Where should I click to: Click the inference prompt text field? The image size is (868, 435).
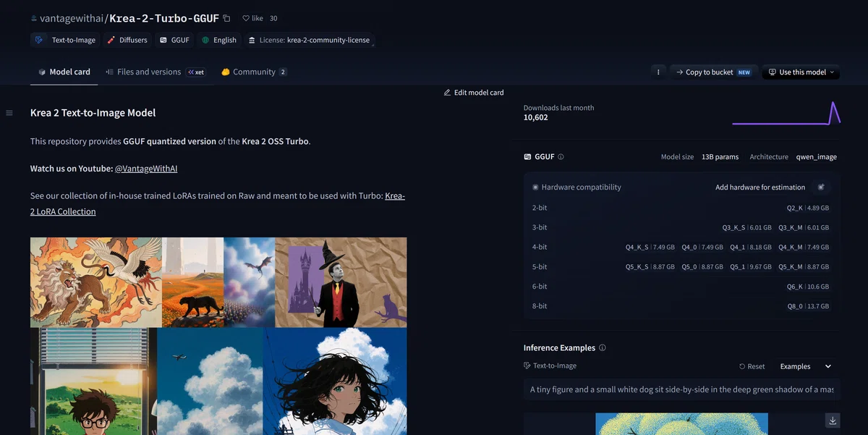681,389
